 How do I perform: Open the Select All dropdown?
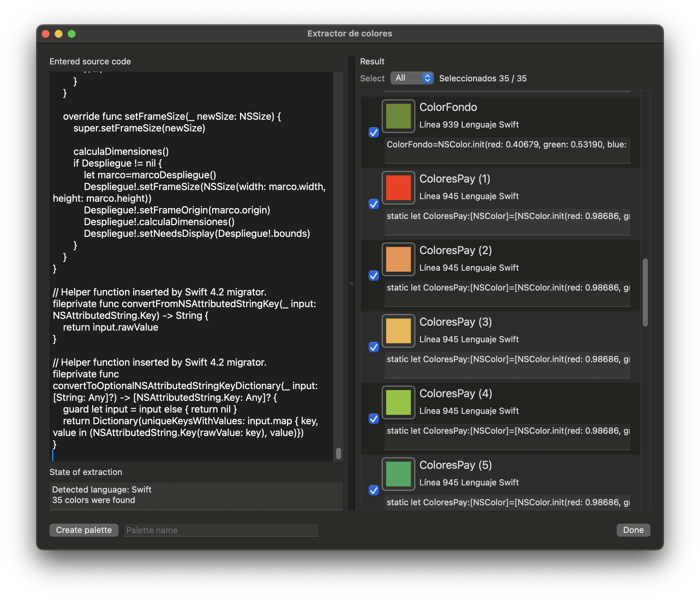pyautogui.click(x=412, y=78)
